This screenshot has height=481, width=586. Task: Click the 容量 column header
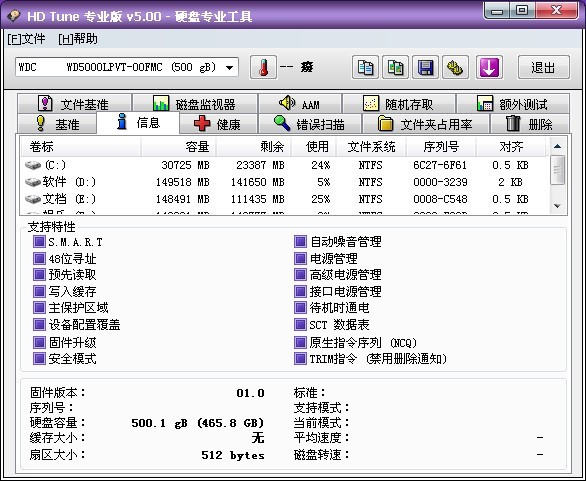[x=178, y=147]
